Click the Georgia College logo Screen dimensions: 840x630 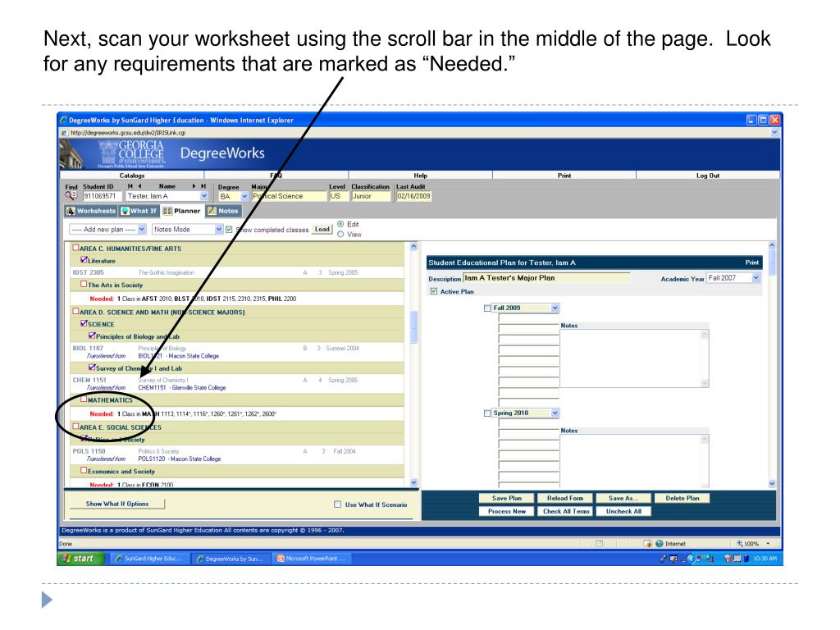(132, 153)
